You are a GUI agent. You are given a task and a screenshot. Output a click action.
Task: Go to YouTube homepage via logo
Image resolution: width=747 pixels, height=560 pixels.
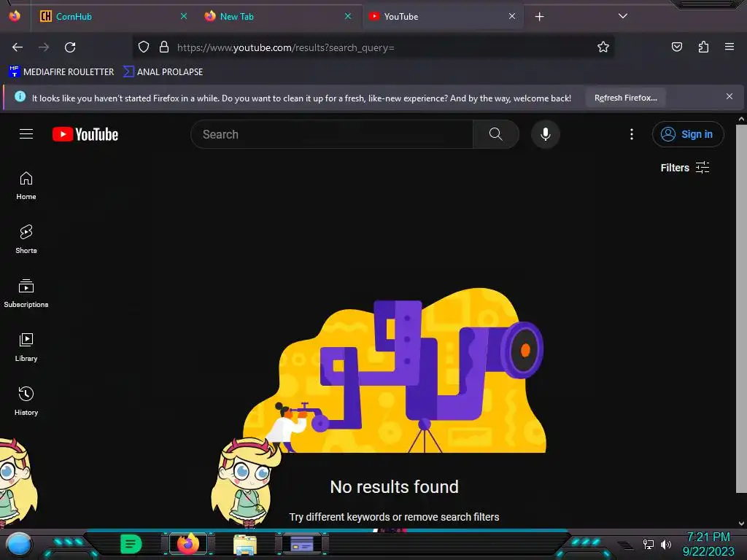[85, 134]
